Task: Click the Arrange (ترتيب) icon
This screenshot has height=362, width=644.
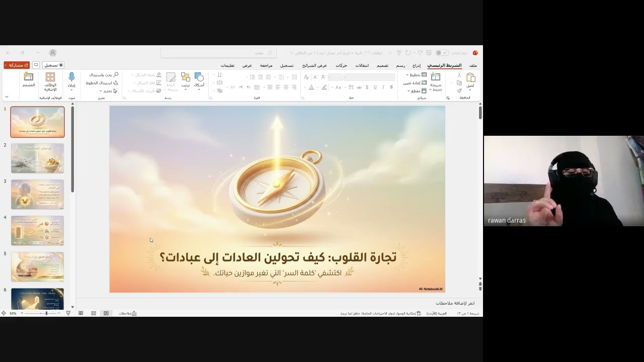Action: tap(186, 77)
